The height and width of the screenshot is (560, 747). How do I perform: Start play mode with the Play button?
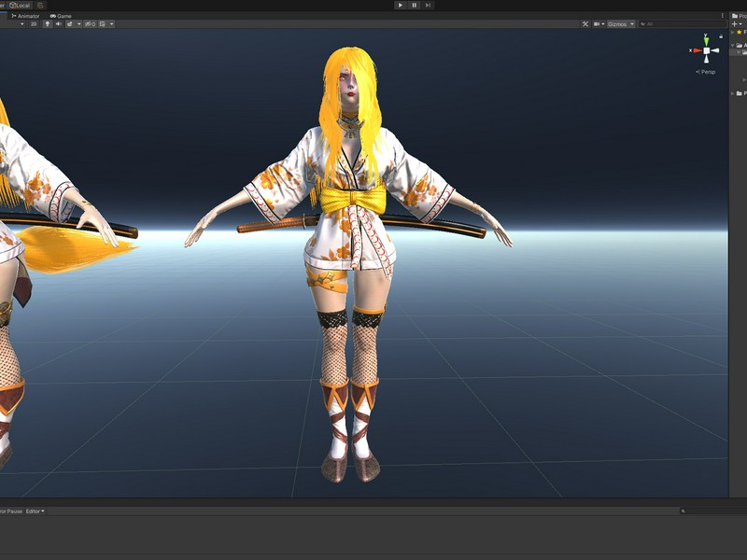click(401, 6)
